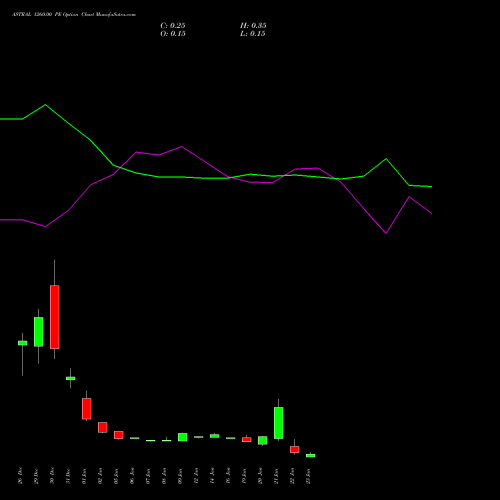Click the red candle for 22 Jan
Image resolution: width=500 pixels, height=500 pixels.
pos(295,450)
